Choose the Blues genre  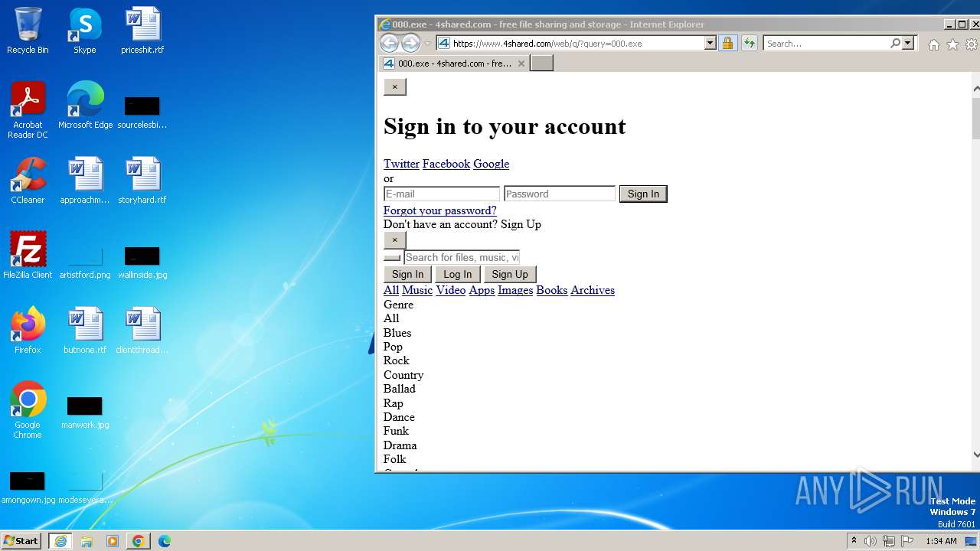click(x=397, y=333)
